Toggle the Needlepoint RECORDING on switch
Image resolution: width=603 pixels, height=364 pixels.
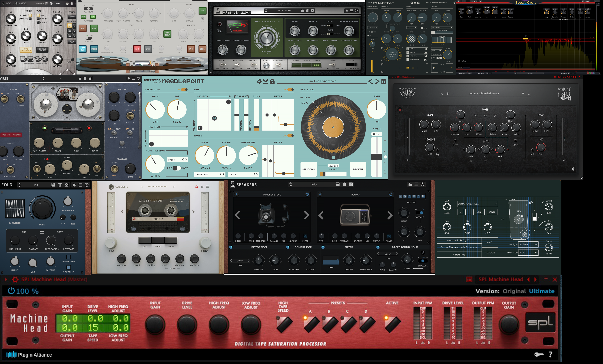(x=184, y=89)
